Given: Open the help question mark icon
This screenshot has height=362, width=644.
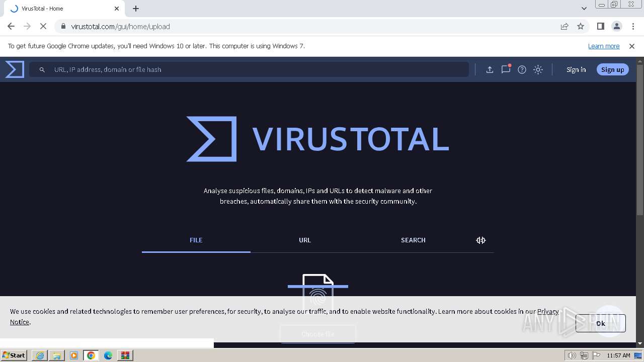Looking at the screenshot, I should coord(522,70).
